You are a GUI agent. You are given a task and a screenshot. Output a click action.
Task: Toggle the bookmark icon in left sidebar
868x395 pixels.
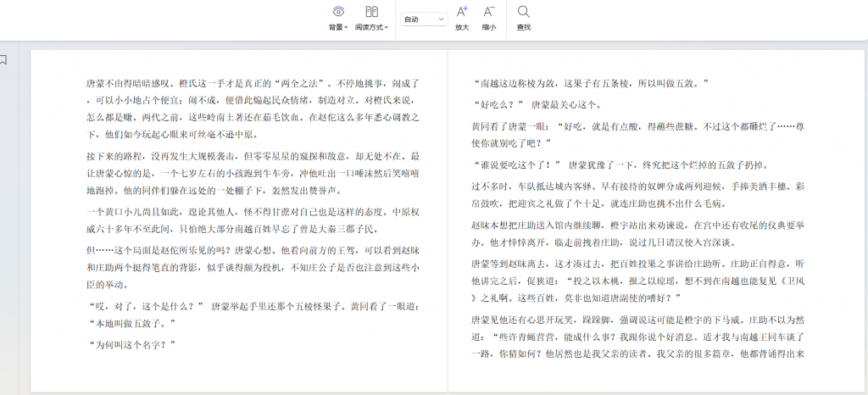(x=4, y=59)
